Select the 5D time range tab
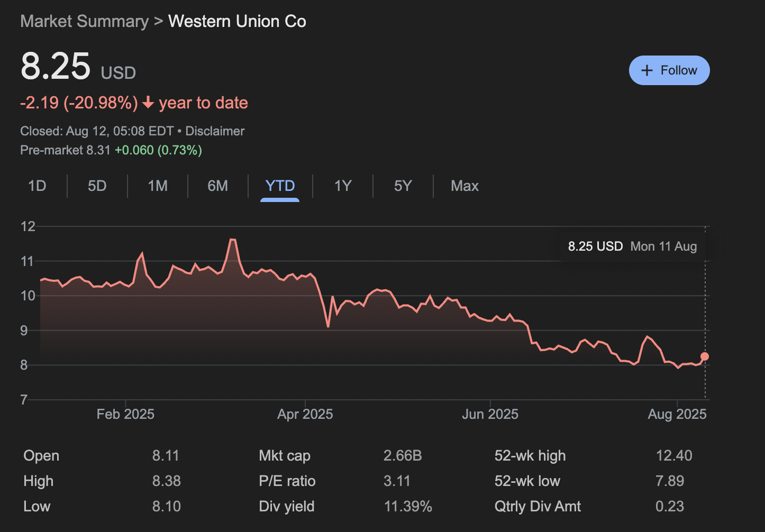This screenshot has height=532, width=765. (x=97, y=186)
